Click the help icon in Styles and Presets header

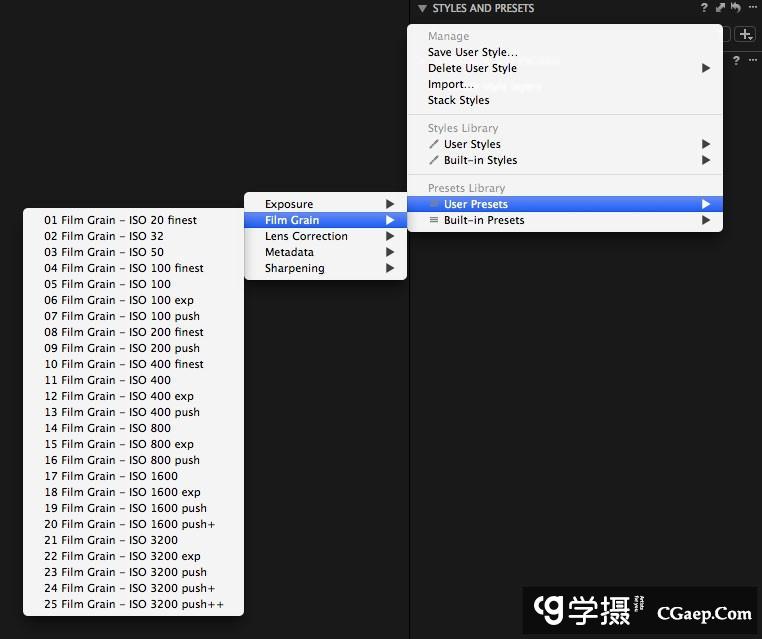(705, 8)
